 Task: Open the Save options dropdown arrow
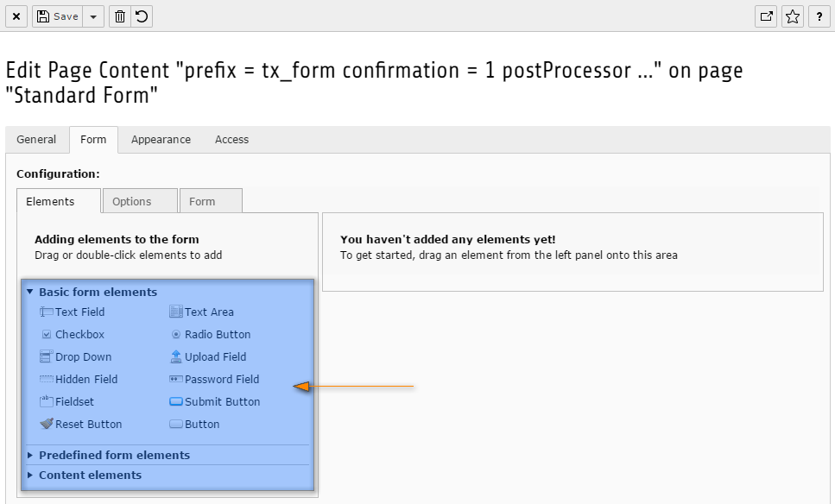93,16
